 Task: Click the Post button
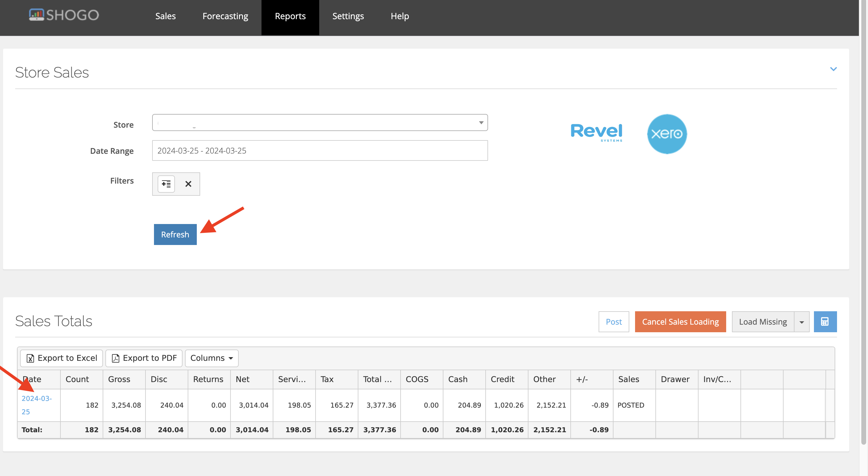613,322
